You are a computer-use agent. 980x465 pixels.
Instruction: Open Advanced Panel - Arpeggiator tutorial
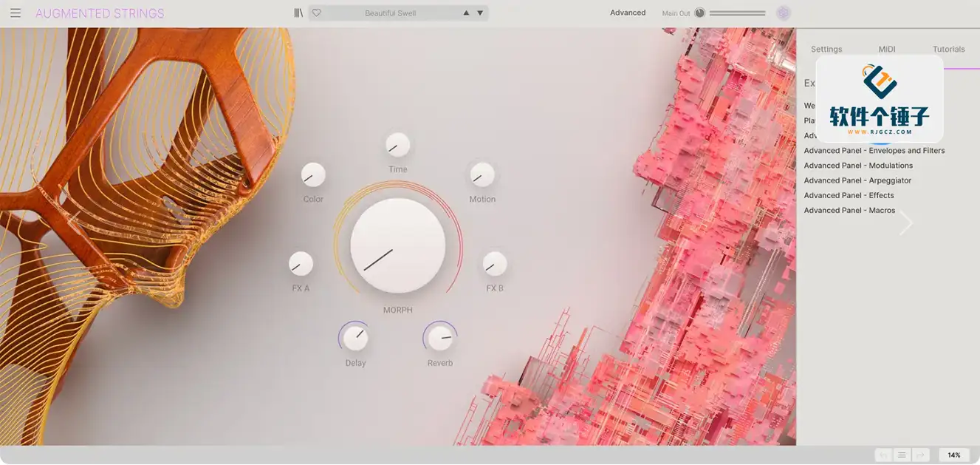point(857,180)
